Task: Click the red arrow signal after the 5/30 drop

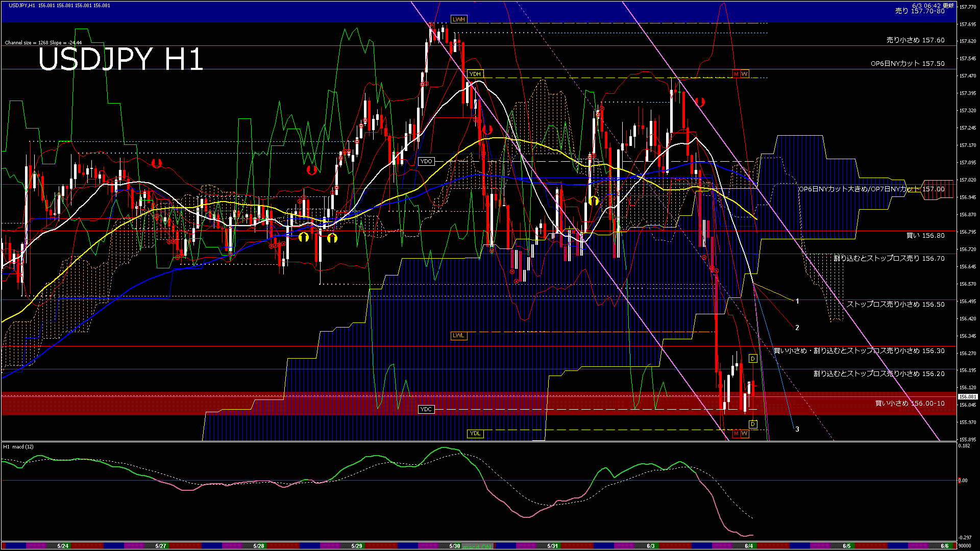Action: coord(487,129)
